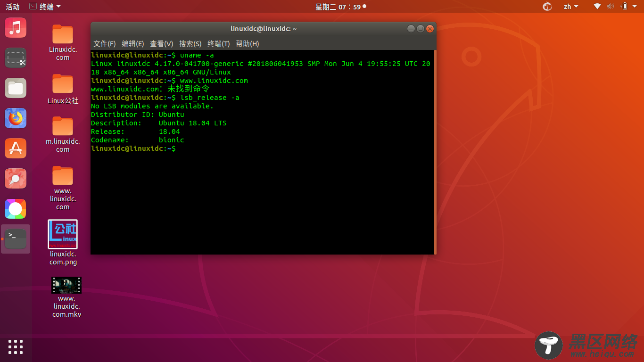Open the colorful circle app in dock
The height and width of the screenshot is (362, 644).
[x=16, y=209]
